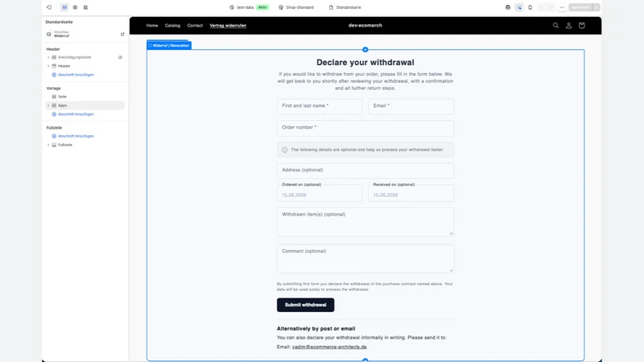Open the Received on date field
This screenshot has width=644, height=362.
pyautogui.click(x=411, y=193)
